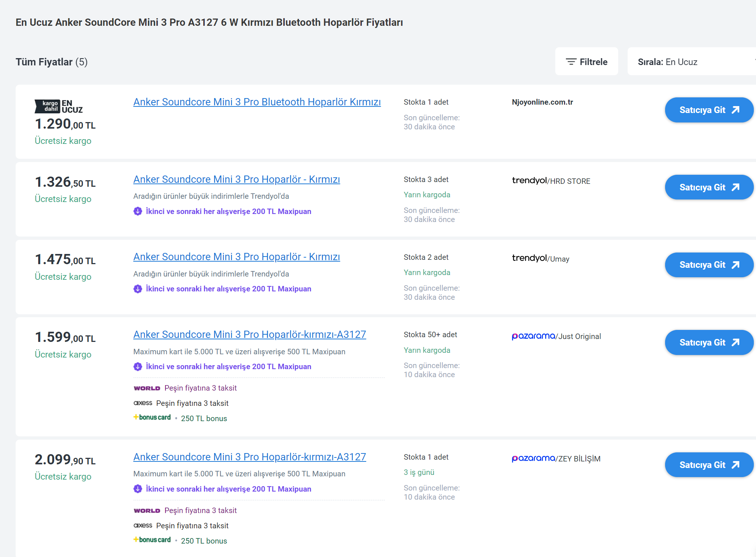Viewport: 756px width, 557px height.
Task: Click pazarama logo beside ZEY BİLİŞİM
Action: tap(533, 459)
